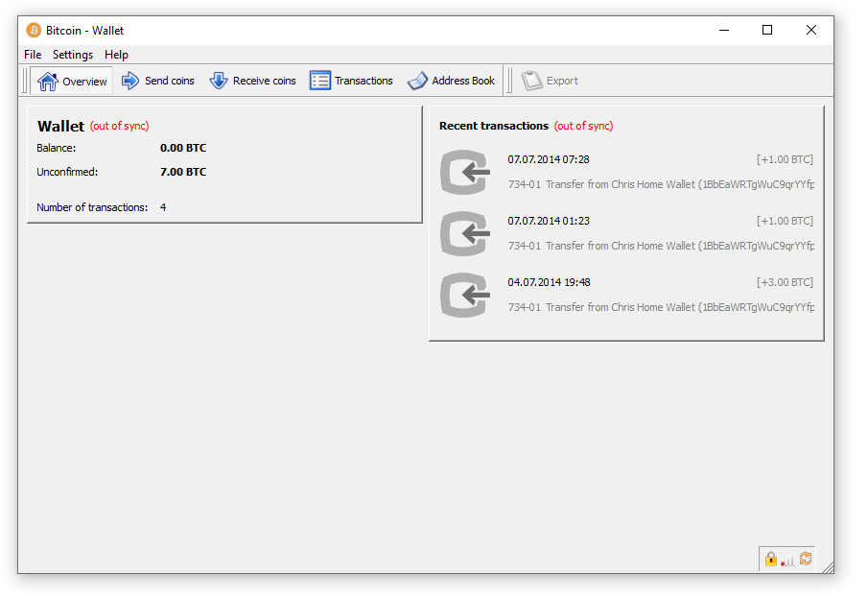Click the Balance: label

click(x=56, y=148)
